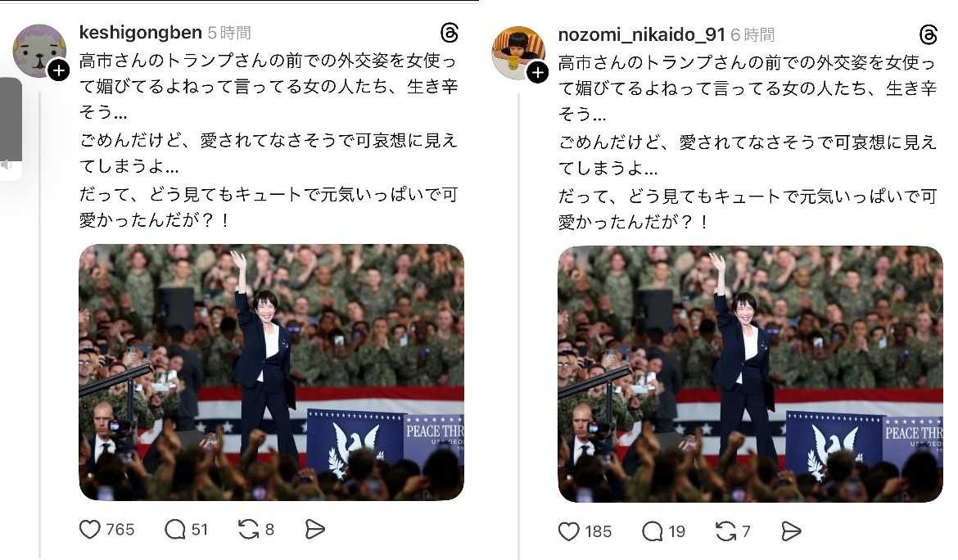This screenshot has width=958, height=560.
Task: Open comments on keshigongben post with 51 replies
Action: click(174, 529)
